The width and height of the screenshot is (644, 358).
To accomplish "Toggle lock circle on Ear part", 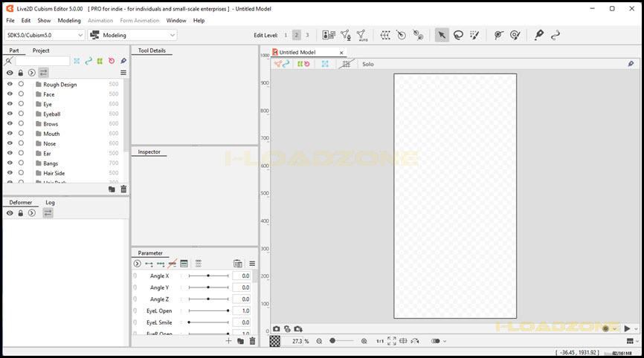I will coord(21,153).
